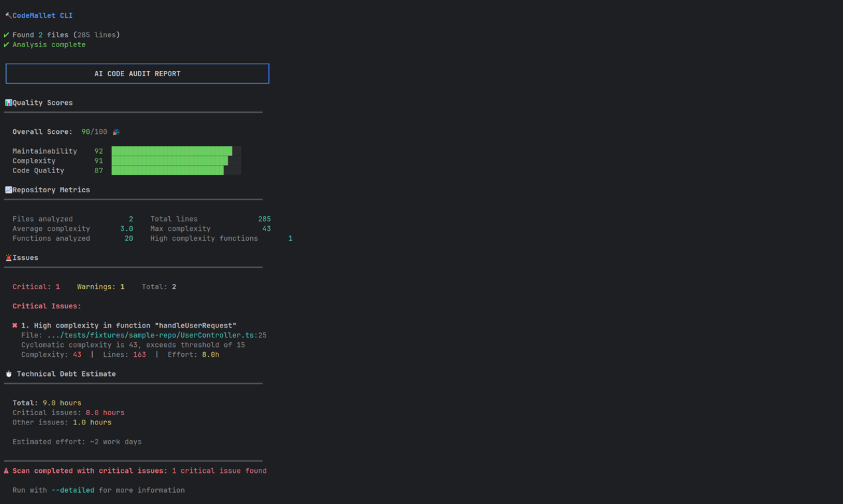Click the party popper next to 90/100 score
Screen dimensions: 843x504
(115, 131)
